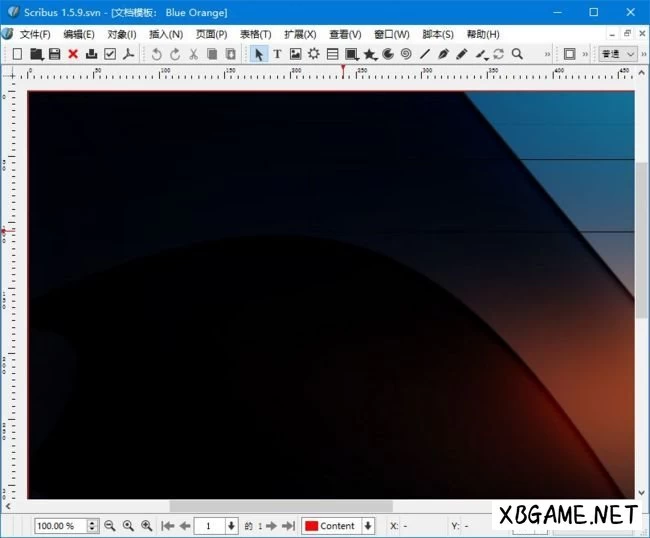Image resolution: width=650 pixels, height=538 pixels.
Task: Open the 编辑(E) menu
Action: coord(79,34)
